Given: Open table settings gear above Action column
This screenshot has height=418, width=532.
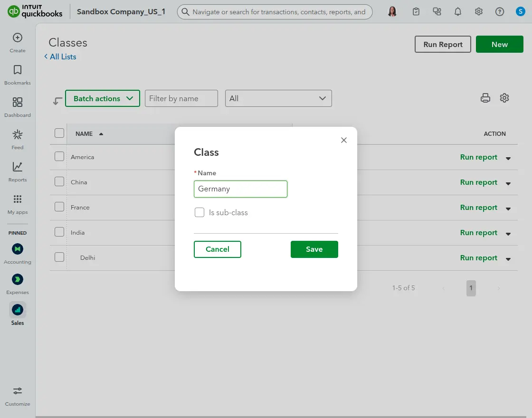Looking at the screenshot, I should pyautogui.click(x=504, y=98).
